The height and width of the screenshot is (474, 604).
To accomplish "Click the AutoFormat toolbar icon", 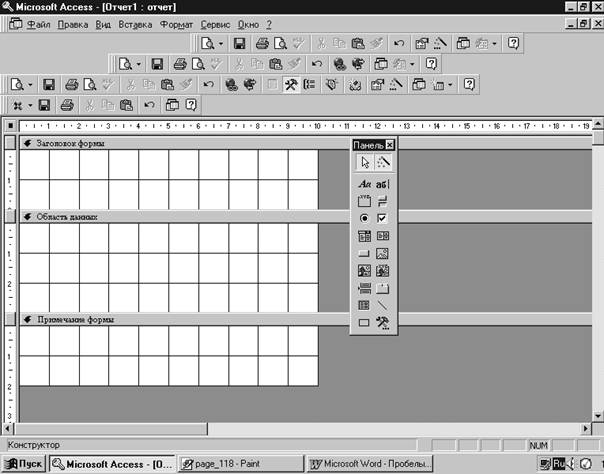I will (x=332, y=84).
